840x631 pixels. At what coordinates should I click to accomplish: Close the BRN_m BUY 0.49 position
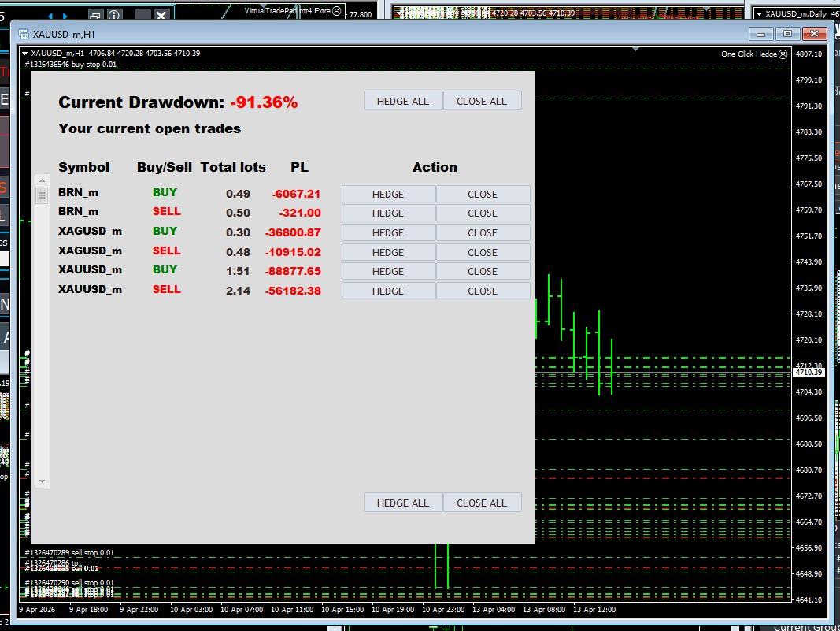(483, 194)
